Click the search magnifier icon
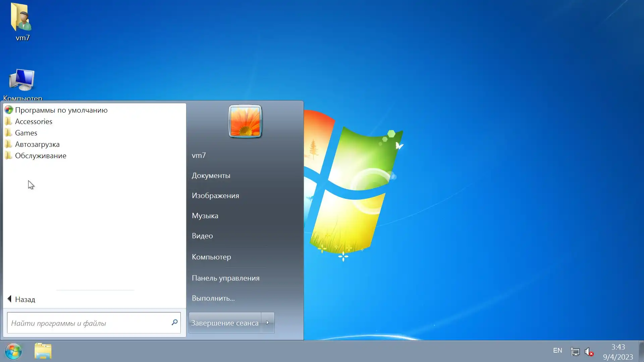Image resolution: width=644 pixels, height=362 pixels. [x=174, y=322]
